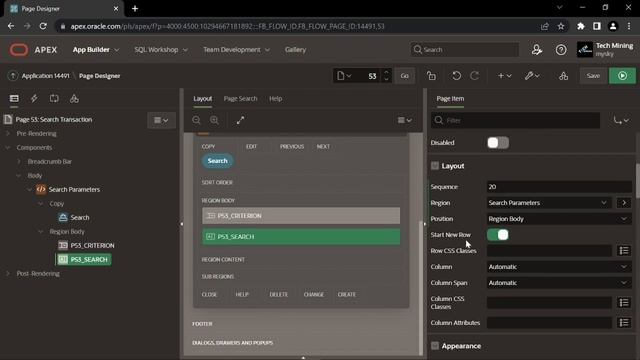Viewport: 640px width, 360px height.
Task: Open Application 14491 breadcrumb link
Action: point(45,76)
